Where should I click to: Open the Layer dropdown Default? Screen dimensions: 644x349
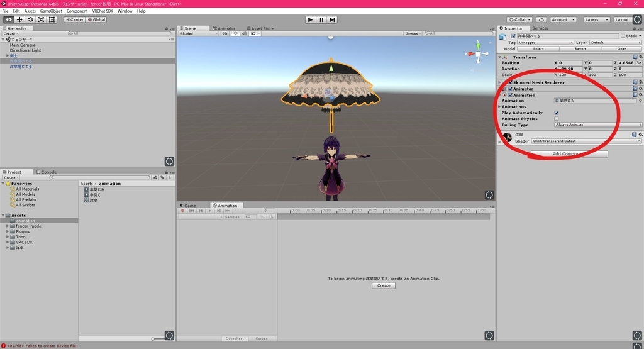tap(615, 42)
